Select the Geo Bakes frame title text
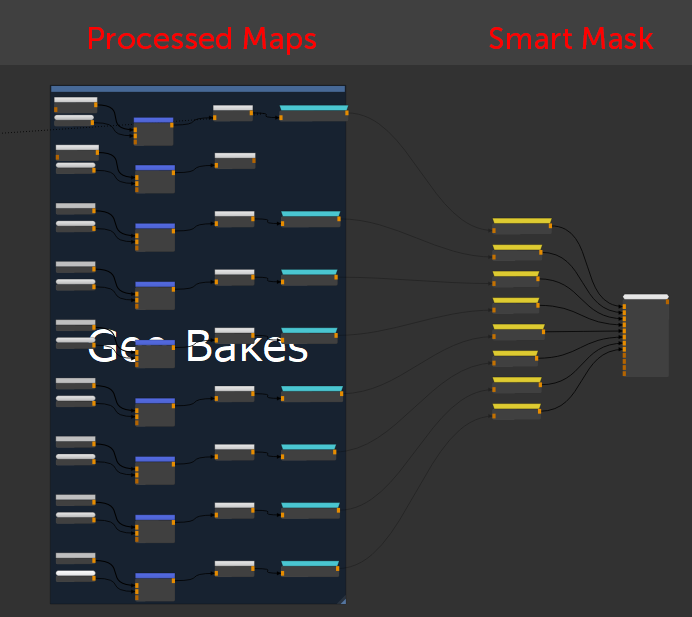 (197, 347)
